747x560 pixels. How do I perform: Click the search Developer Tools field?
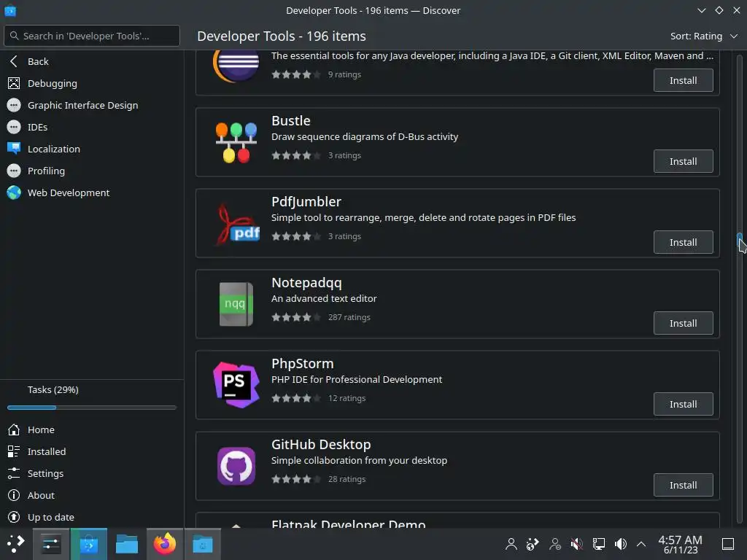tap(92, 36)
